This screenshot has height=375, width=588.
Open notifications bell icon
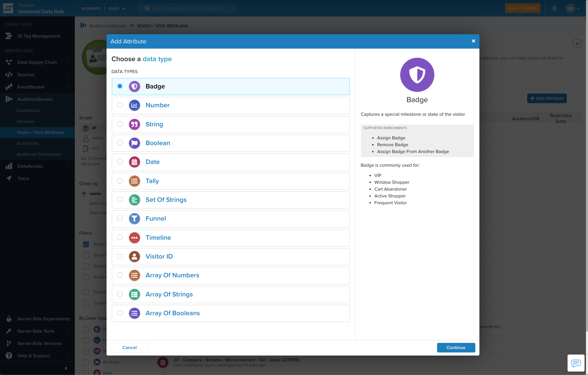coord(555,8)
